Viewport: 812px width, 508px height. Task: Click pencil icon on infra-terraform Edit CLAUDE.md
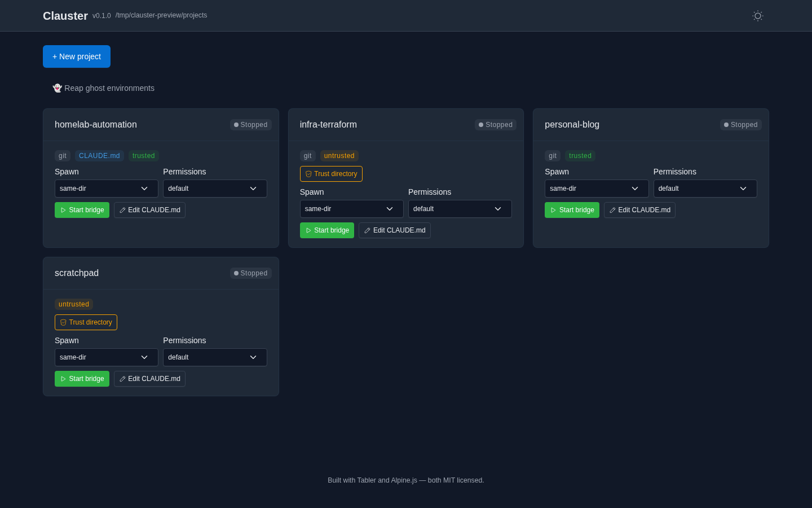coord(367,230)
